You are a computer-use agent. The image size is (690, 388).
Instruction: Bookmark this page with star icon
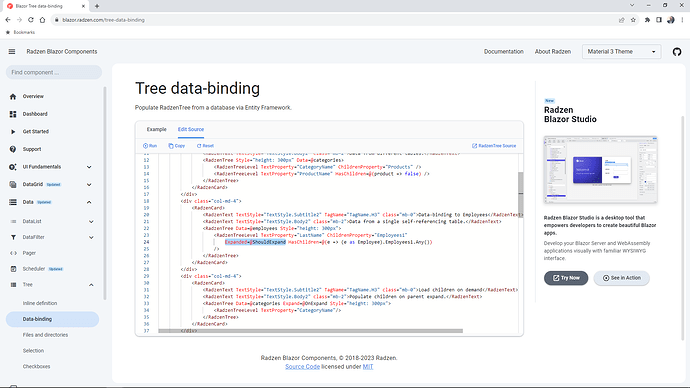[633, 20]
